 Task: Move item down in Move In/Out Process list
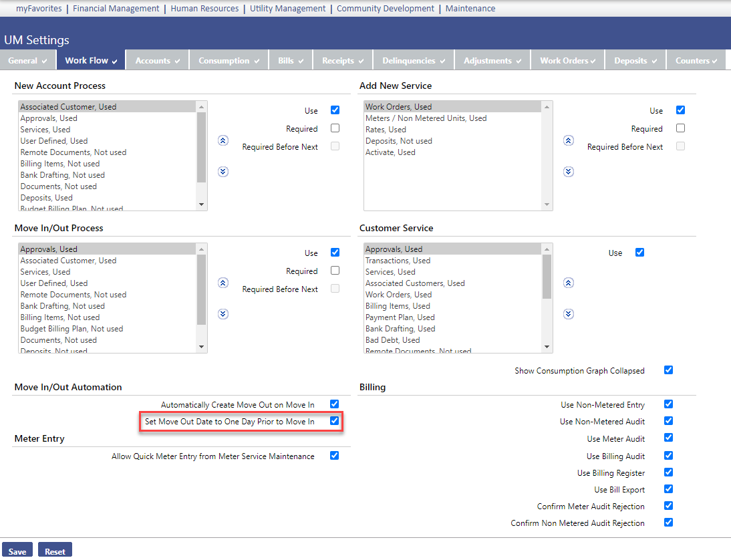223,314
